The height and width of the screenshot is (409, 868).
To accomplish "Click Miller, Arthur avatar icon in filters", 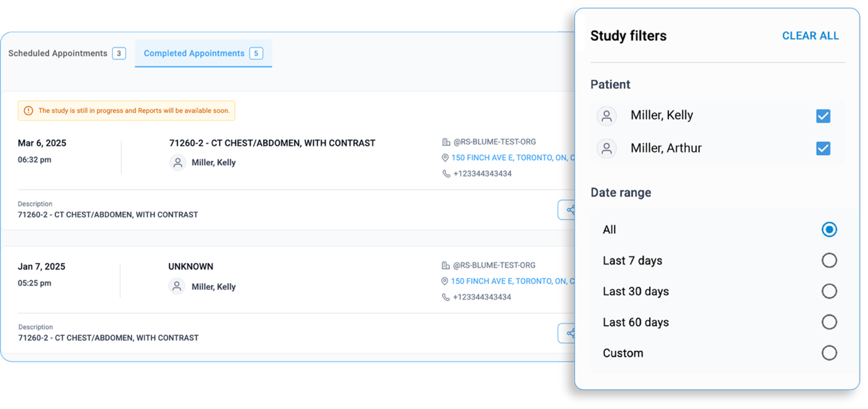I will click(607, 149).
